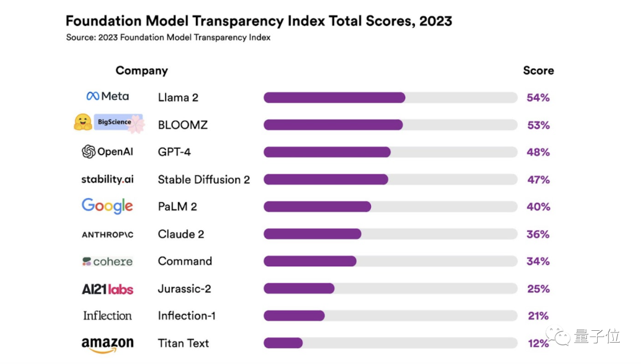641x364 pixels.
Task: Click the Llama 2 purple progress bar
Action: point(334,97)
